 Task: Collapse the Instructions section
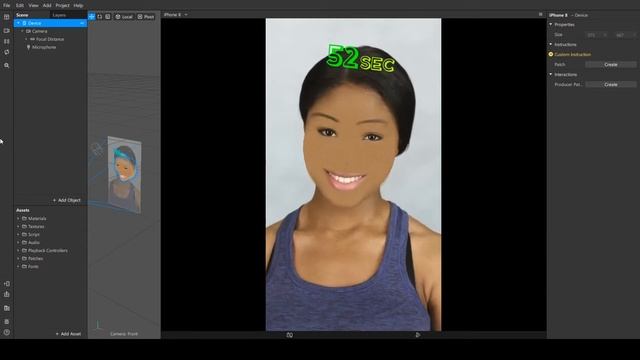point(551,44)
